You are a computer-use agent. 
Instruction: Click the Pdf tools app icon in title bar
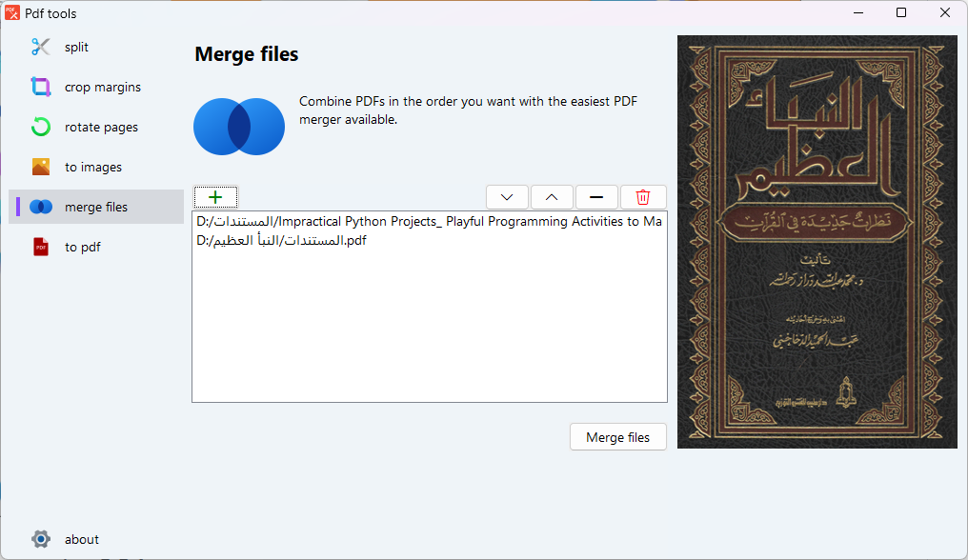11,13
